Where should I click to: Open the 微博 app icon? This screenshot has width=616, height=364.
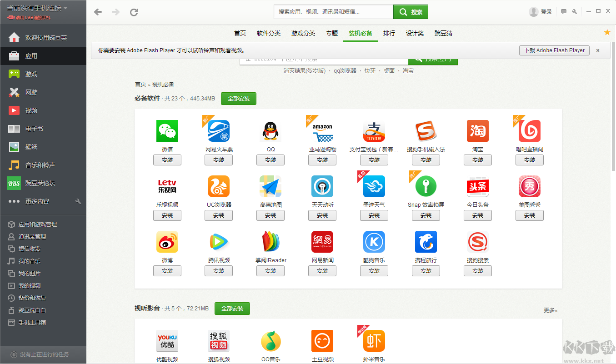(167, 242)
